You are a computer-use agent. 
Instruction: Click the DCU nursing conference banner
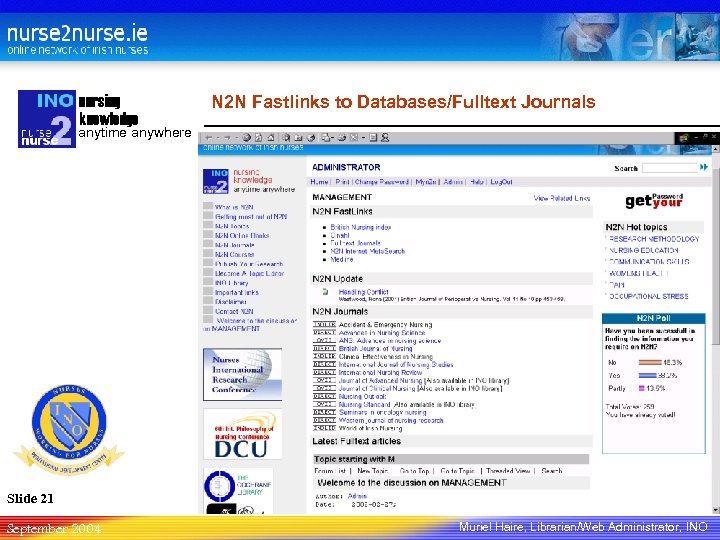pyautogui.click(x=242, y=434)
